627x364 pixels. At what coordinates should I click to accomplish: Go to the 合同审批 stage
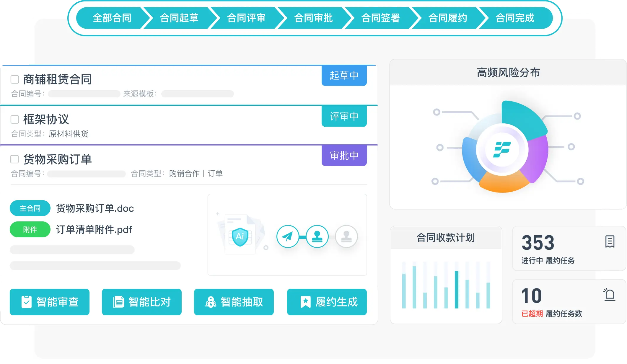pyautogui.click(x=313, y=18)
